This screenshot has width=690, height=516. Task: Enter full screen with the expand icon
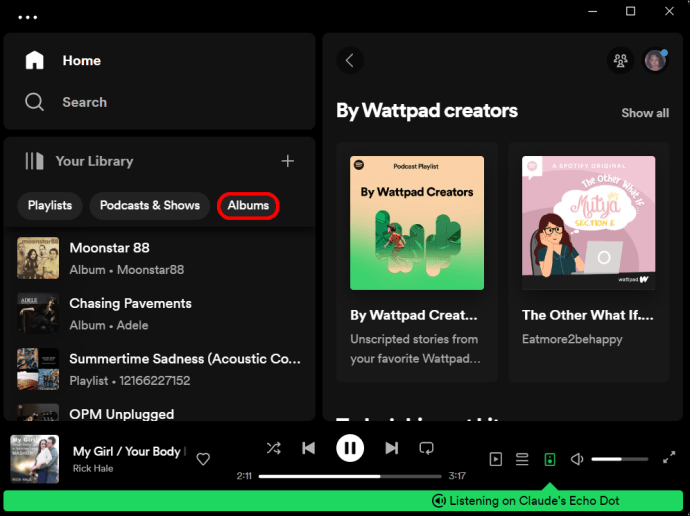click(x=669, y=457)
